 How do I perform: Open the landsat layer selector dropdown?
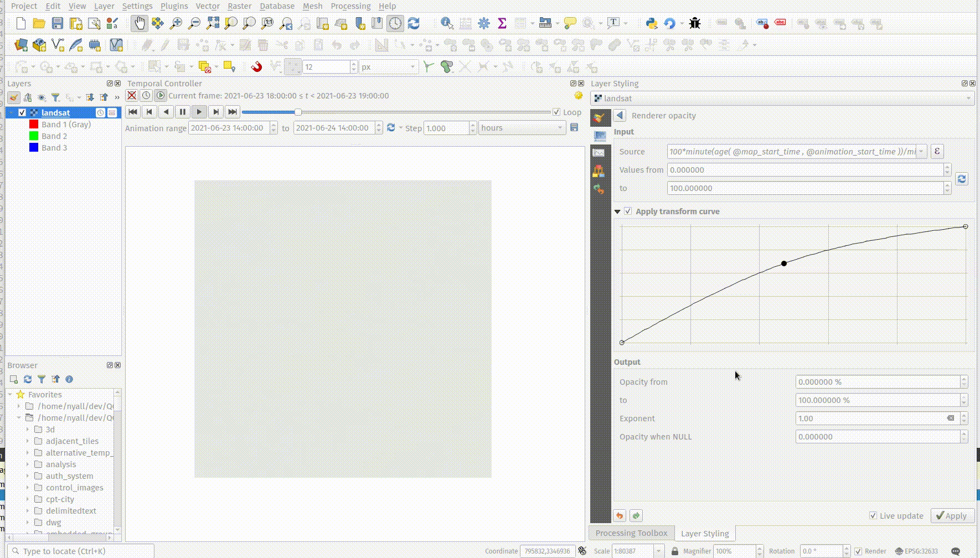pos(782,99)
